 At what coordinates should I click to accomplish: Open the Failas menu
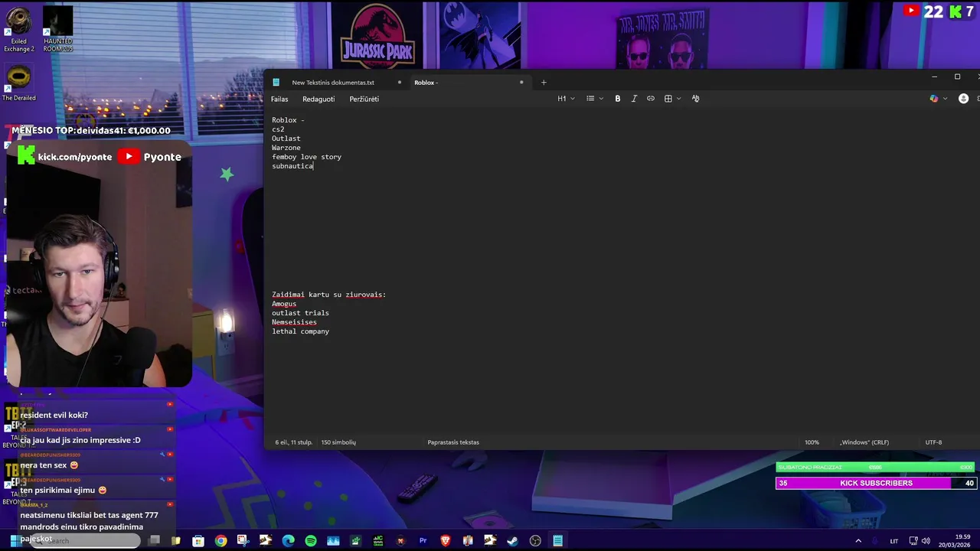pyautogui.click(x=279, y=99)
